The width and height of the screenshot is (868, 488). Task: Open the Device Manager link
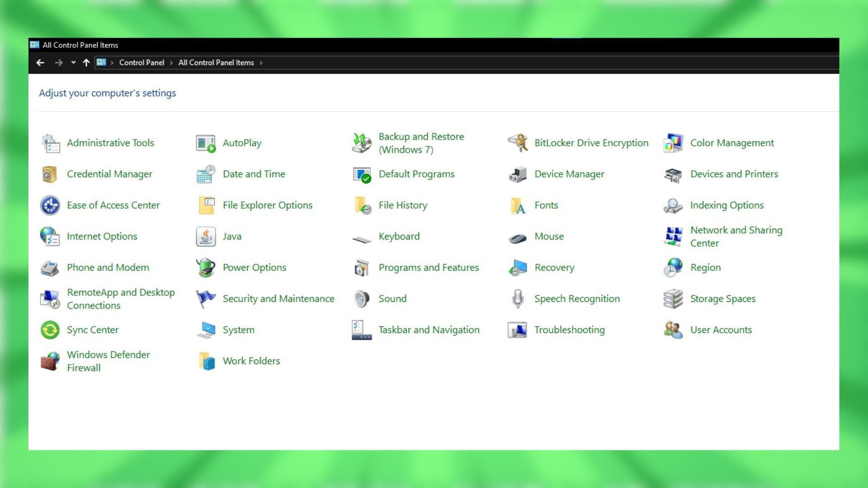569,174
